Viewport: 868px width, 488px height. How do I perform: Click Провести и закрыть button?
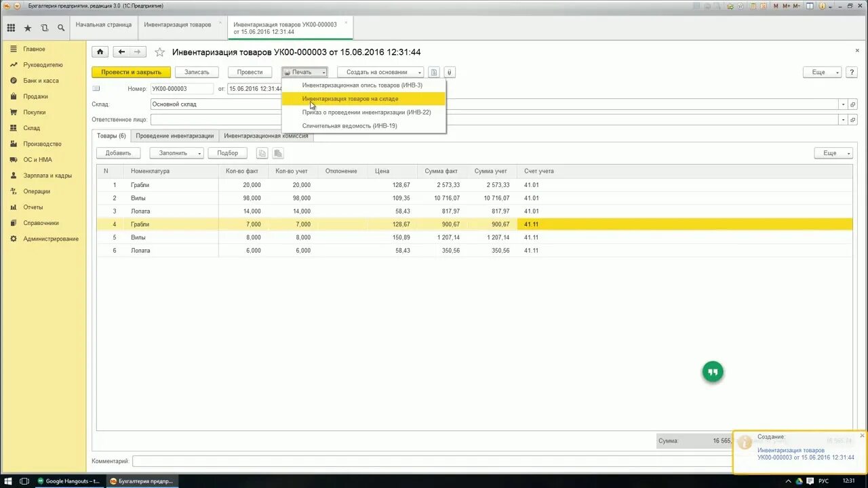[132, 72]
